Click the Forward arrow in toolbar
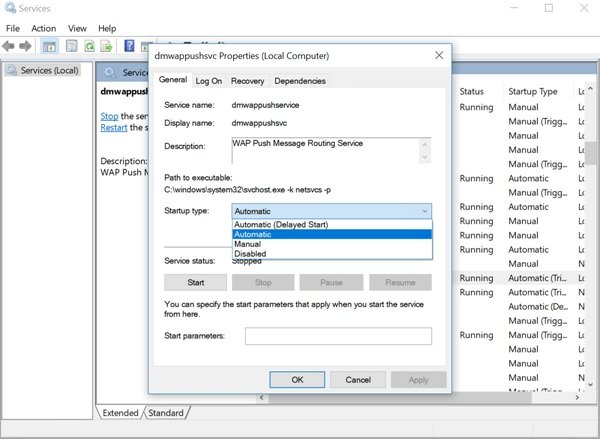Image resolution: width=600 pixels, height=440 pixels. click(x=27, y=46)
